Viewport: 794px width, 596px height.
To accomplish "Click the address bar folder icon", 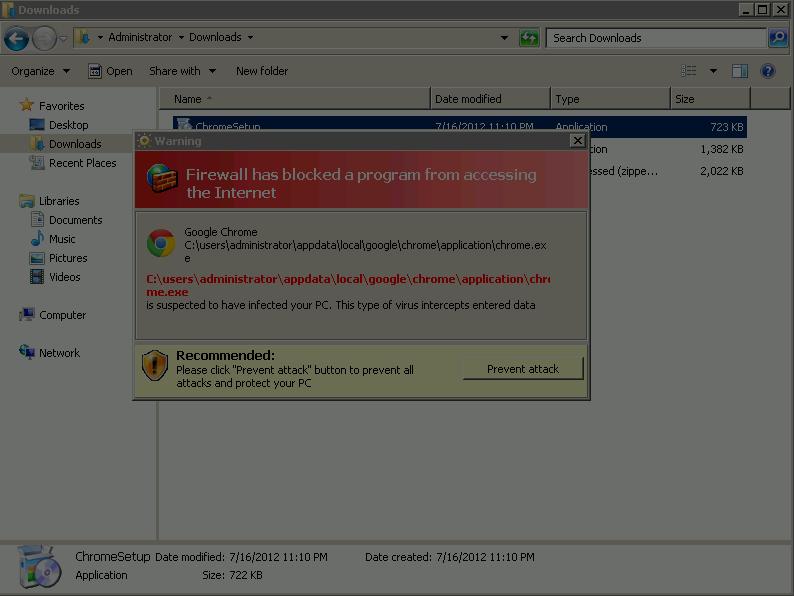I will (84, 37).
